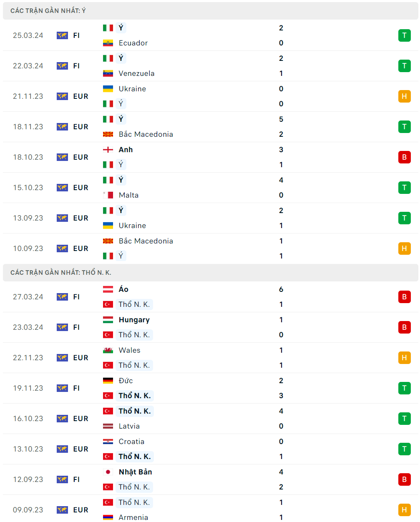This screenshot has width=420, height=522.
Task: Click the Venezuela flag icon
Action: point(108,73)
